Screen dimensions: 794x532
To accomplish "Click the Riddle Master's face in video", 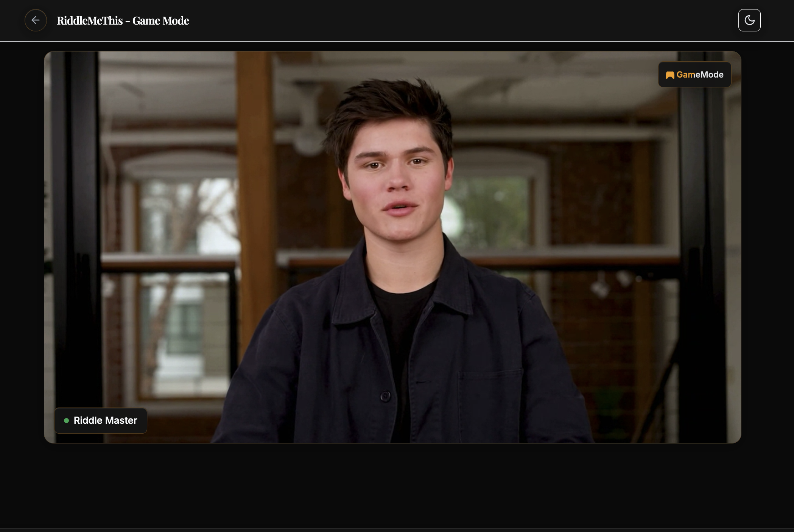I will coord(397,178).
